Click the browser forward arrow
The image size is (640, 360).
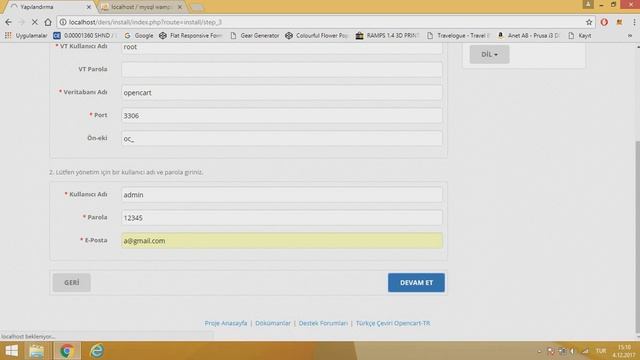[x=22, y=22]
